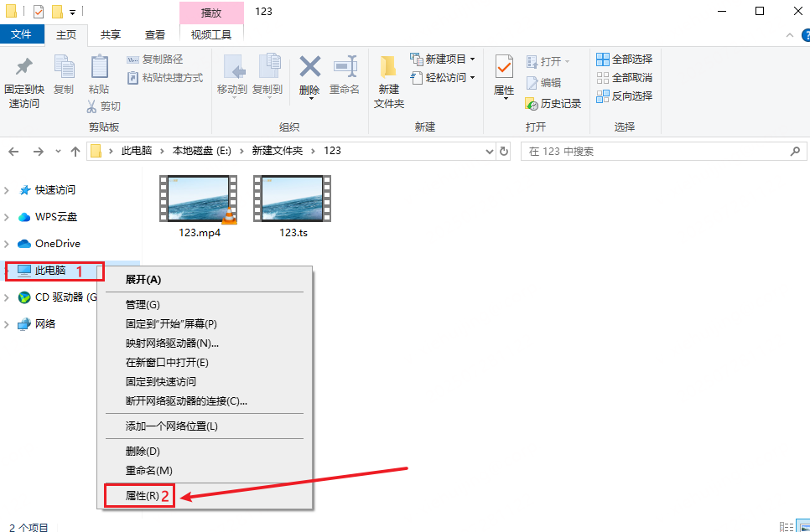Click the Up one level arrow

75,151
